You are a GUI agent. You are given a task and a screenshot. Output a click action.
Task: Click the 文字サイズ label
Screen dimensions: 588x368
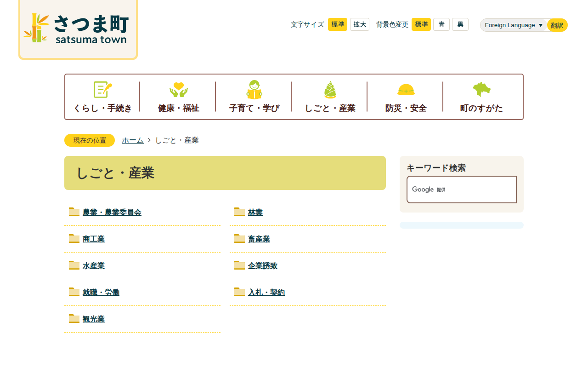[307, 24]
